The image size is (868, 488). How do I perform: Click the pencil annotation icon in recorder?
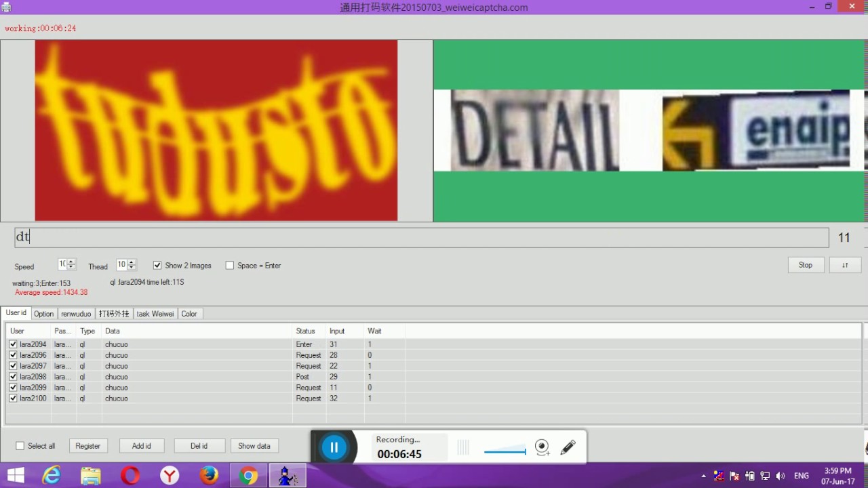point(568,447)
